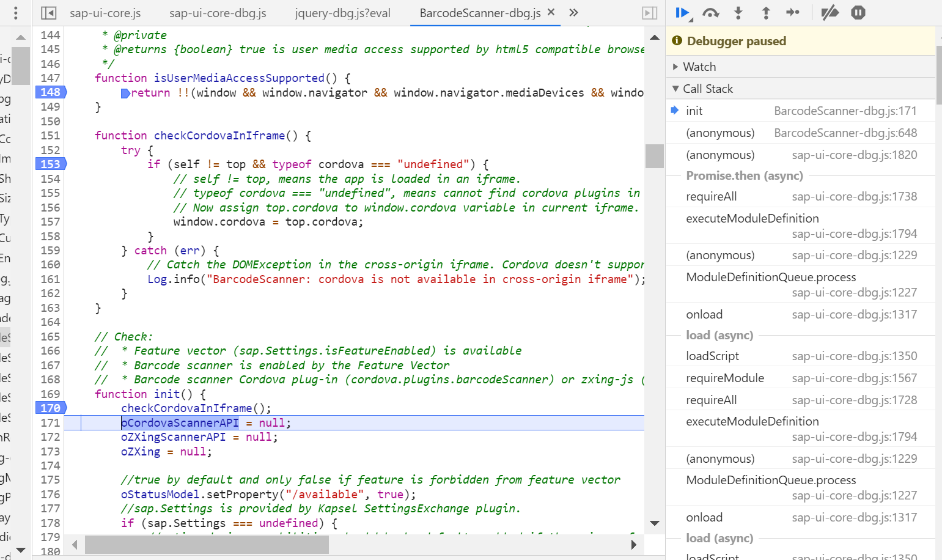Open the DevTools three-dot options menu

click(16, 13)
